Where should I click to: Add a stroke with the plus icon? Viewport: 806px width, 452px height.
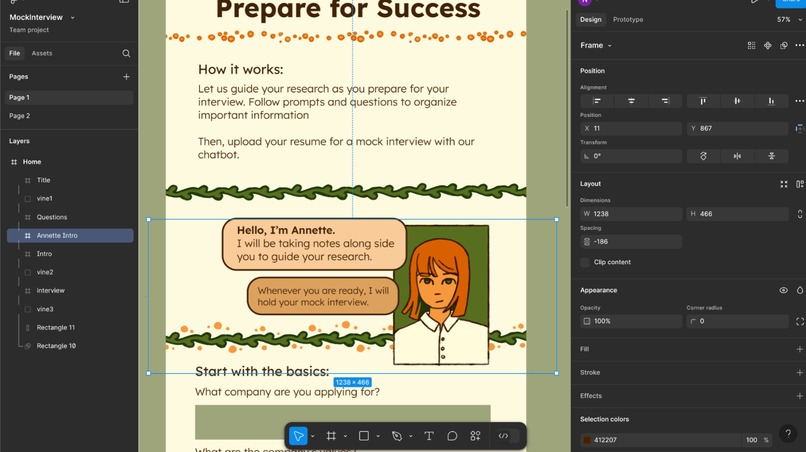pos(799,372)
